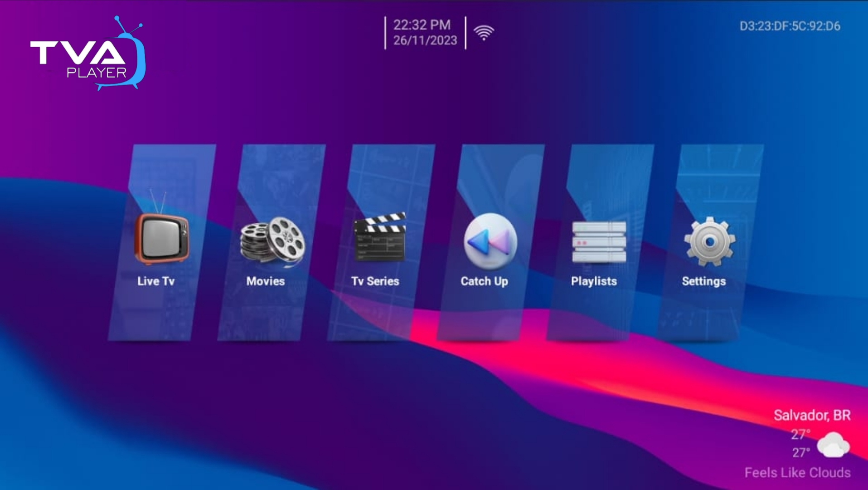Click the rewind arrows Catch Up icon
Screen dimensions: 868x490
point(490,241)
